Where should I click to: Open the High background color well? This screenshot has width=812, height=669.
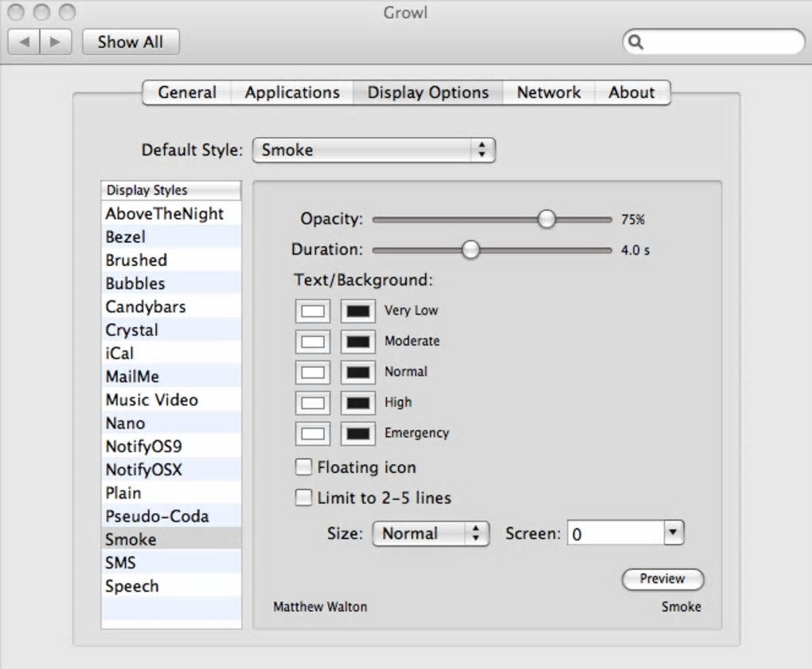click(358, 403)
